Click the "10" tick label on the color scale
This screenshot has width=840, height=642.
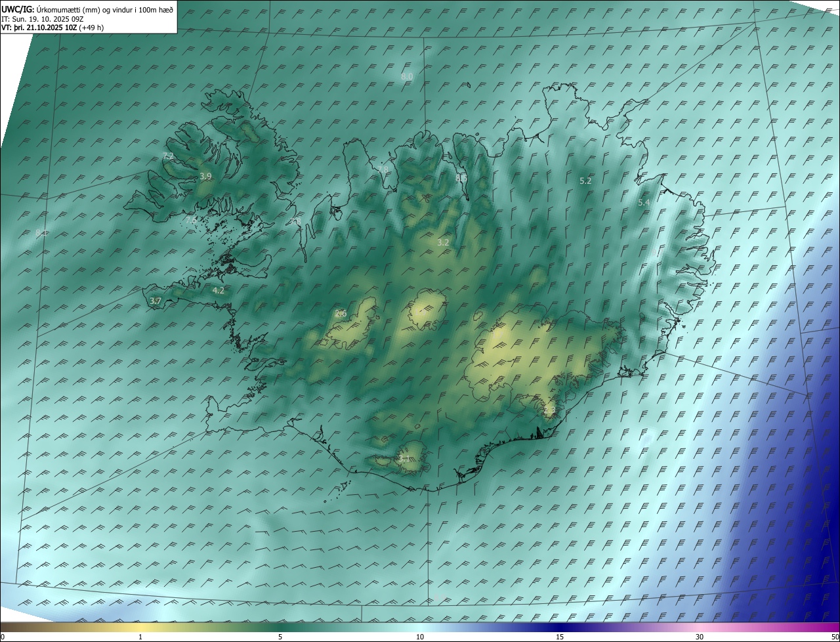click(420, 637)
